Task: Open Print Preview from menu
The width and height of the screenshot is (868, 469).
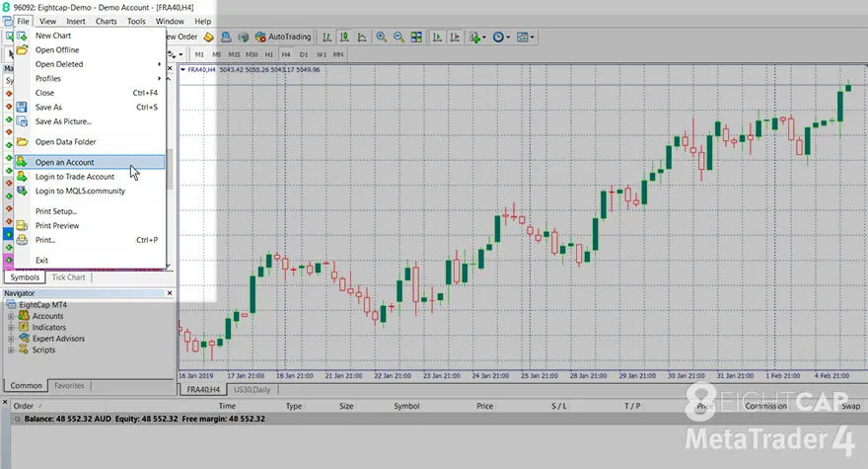Action: (x=90, y=226)
